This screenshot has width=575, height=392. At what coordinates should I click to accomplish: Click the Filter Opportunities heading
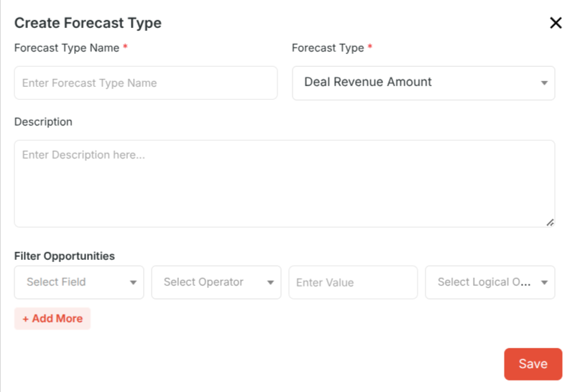click(65, 256)
